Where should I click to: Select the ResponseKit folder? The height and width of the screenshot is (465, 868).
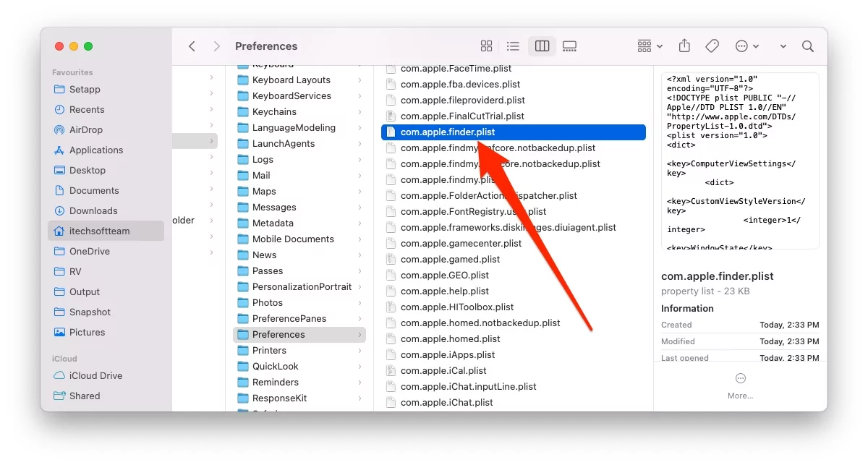(299, 398)
